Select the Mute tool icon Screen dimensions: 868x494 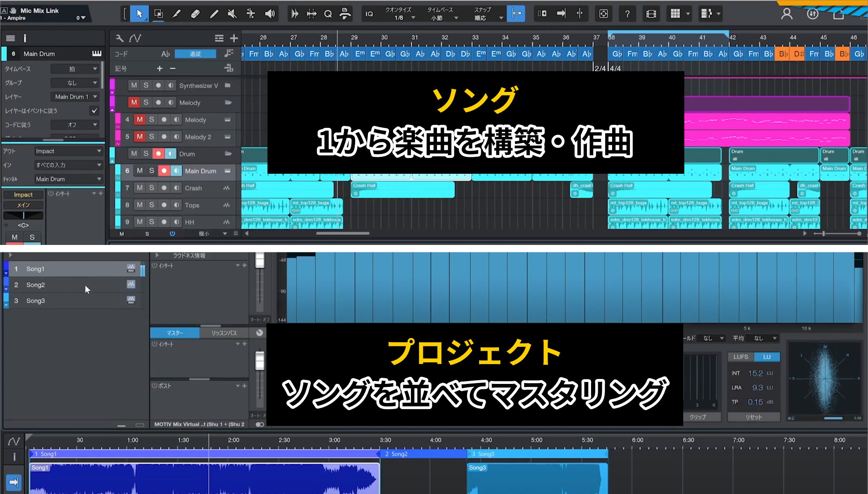tap(232, 14)
